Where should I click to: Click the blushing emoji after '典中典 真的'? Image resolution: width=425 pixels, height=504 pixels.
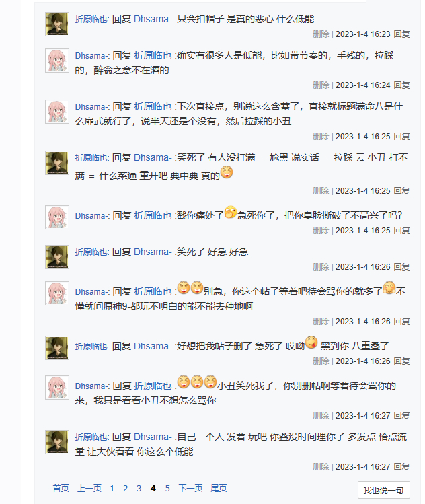click(227, 172)
